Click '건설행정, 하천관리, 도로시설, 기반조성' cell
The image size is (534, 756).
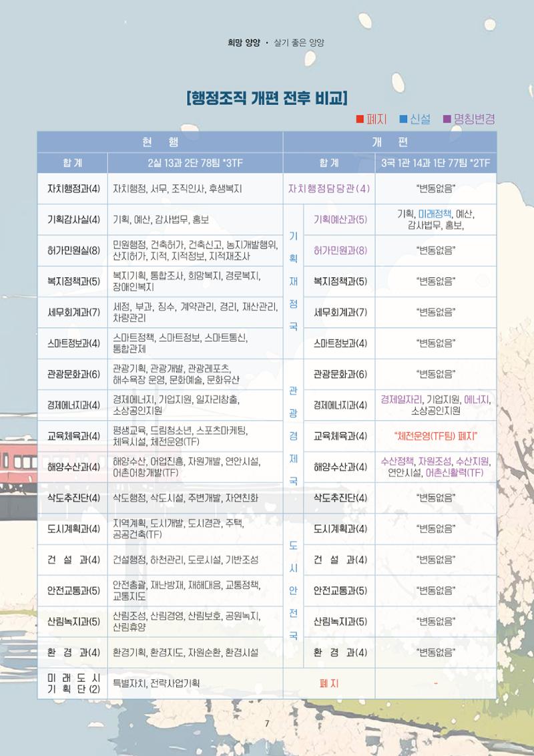(195, 559)
